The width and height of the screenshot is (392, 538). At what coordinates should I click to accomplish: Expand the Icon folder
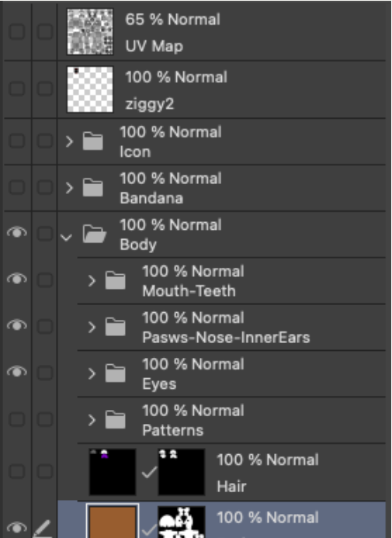click(70, 141)
